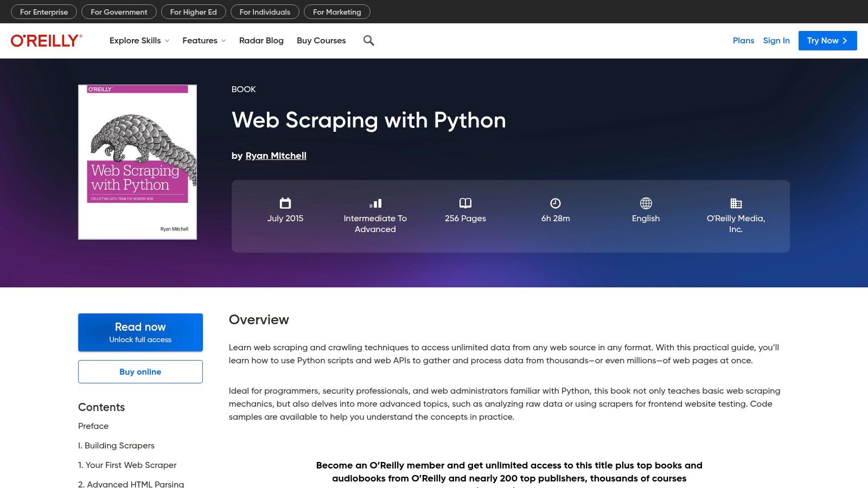Click the globe language icon
The image size is (868, 488).
pyautogui.click(x=646, y=203)
